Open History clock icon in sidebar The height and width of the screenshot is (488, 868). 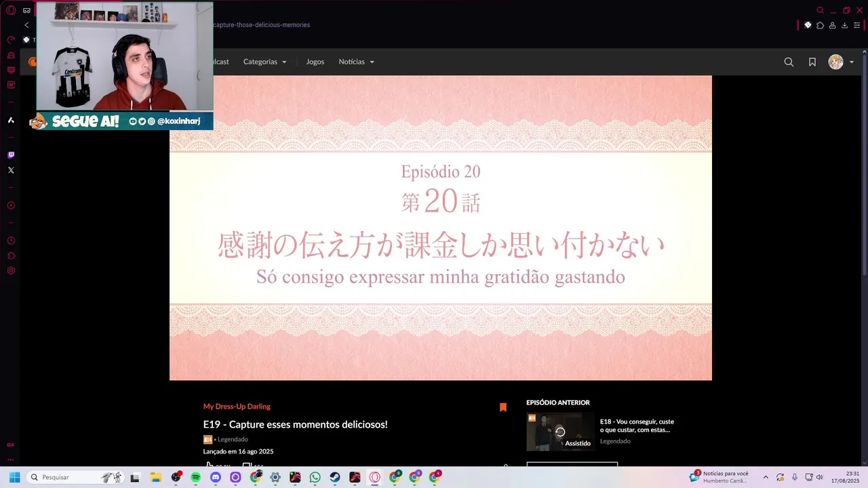point(11,241)
